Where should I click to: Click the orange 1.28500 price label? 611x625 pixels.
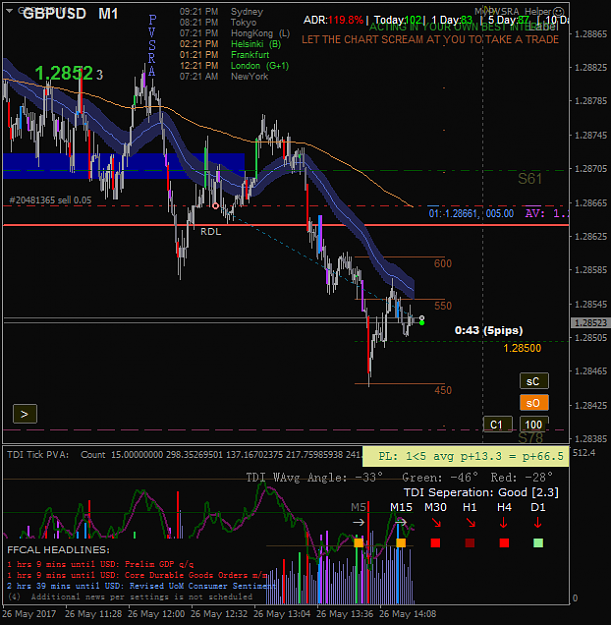pyautogui.click(x=522, y=348)
